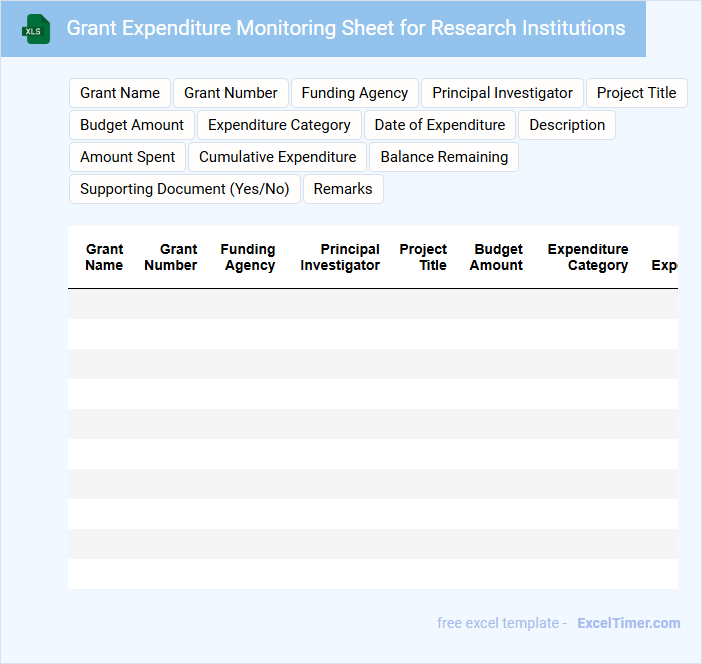Choose the Date of Expenditure tag
702x664 pixels.
440,125
